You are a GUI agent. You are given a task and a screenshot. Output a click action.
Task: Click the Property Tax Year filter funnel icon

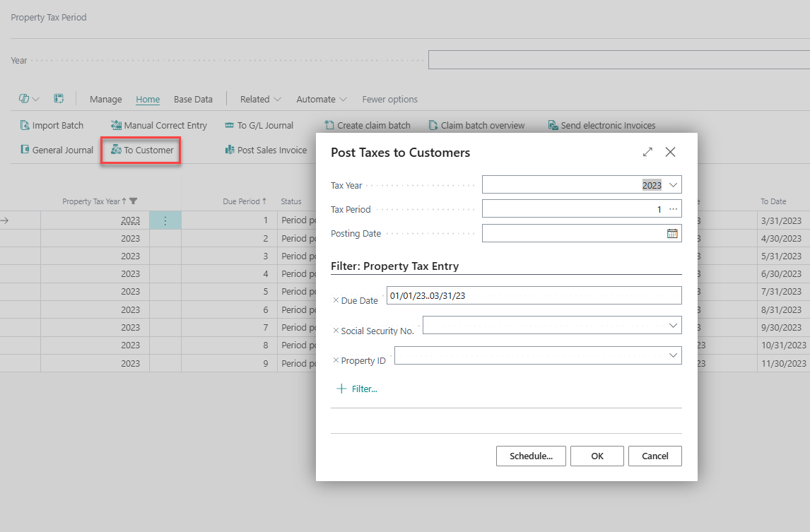(134, 201)
